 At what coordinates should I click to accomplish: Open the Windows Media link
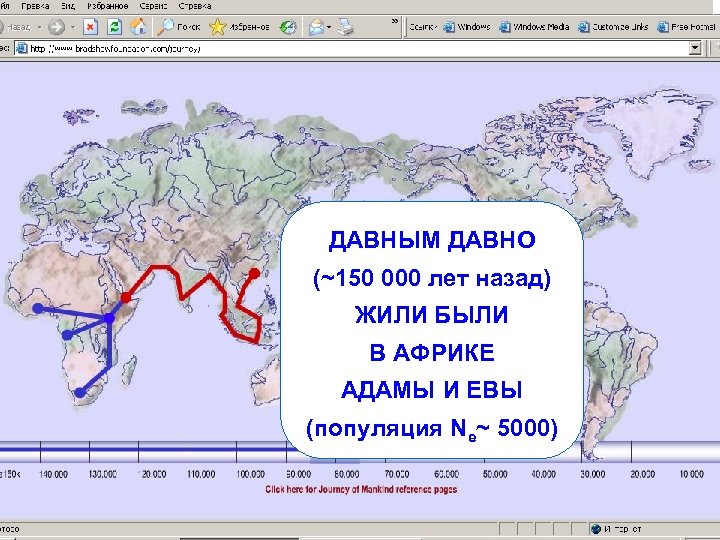pos(534,27)
